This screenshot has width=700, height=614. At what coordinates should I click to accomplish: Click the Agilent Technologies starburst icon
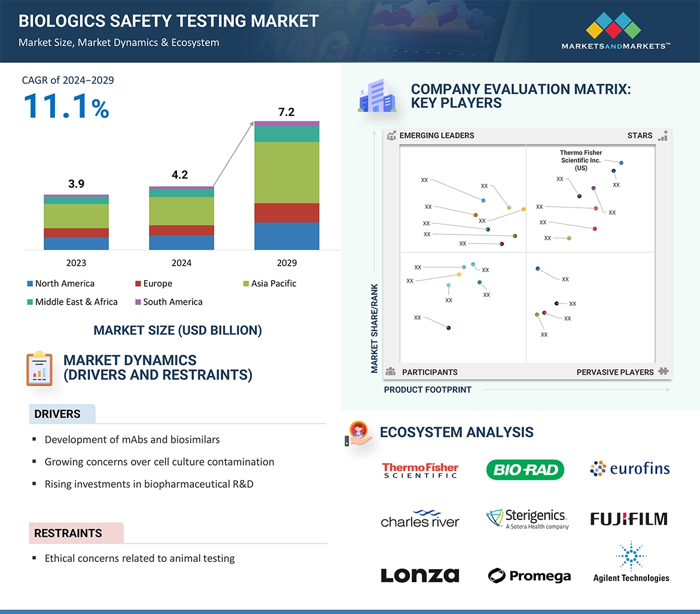(630, 556)
